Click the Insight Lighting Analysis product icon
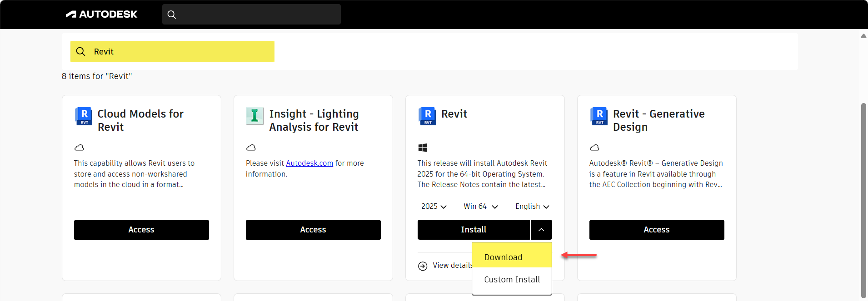 point(254,116)
